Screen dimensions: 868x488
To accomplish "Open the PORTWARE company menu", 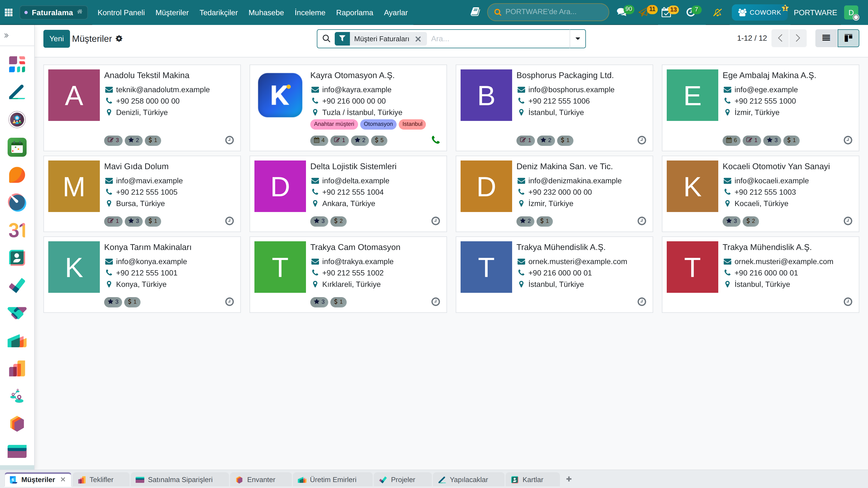I will pyautogui.click(x=815, y=12).
